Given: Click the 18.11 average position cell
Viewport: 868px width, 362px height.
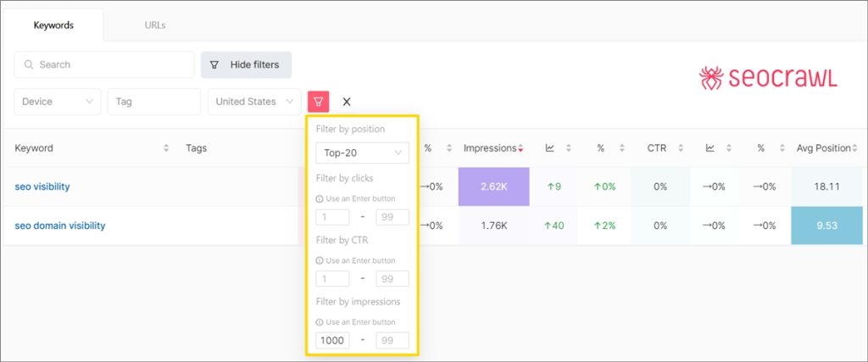Looking at the screenshot, I should point(827,187).
